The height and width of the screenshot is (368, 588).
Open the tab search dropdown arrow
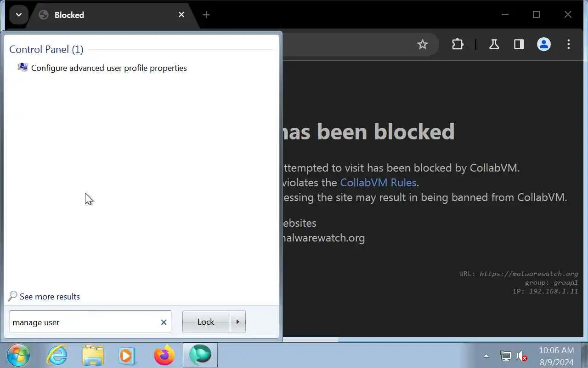point(18,15)
